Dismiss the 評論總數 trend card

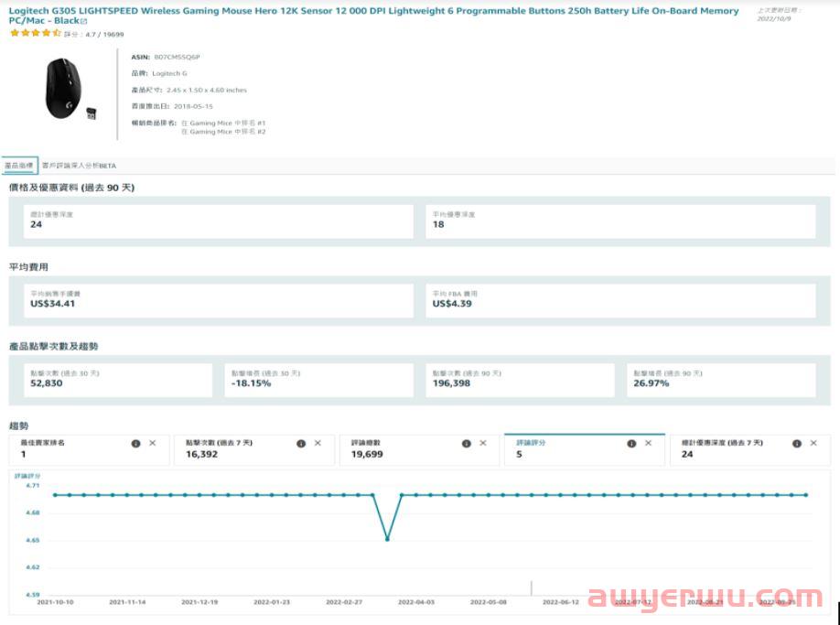point(482,444)
